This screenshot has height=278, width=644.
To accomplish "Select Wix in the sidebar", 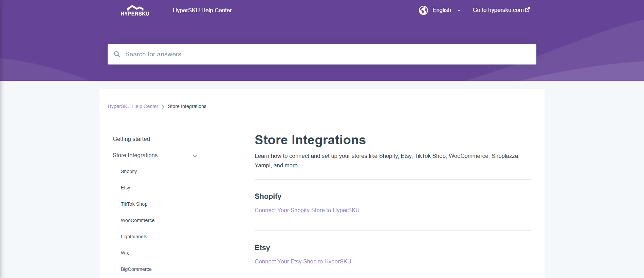I will pyautogui.click(x=125, y=253).
